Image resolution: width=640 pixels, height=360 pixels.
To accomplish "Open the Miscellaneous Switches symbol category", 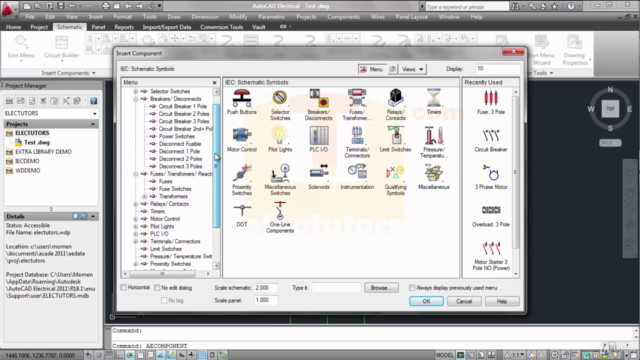I will click(x=280, y=180).
